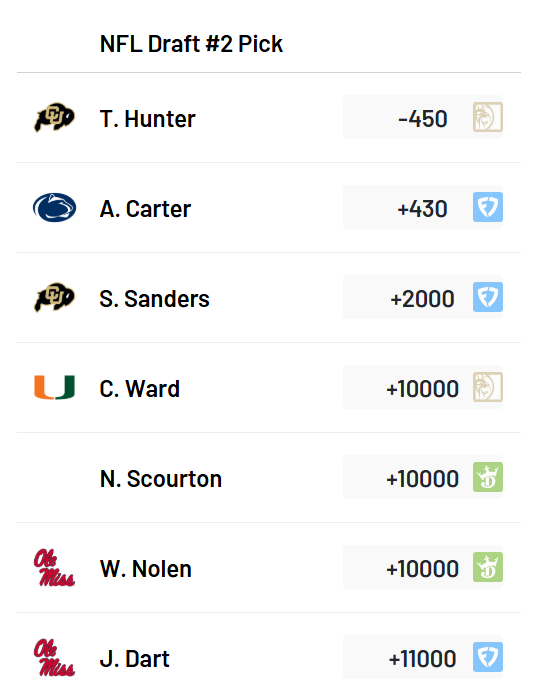This screenshot has width=537, height=690.
Task: Click the BetMGM icon in C. Ward row
Action: coord(488,387)
